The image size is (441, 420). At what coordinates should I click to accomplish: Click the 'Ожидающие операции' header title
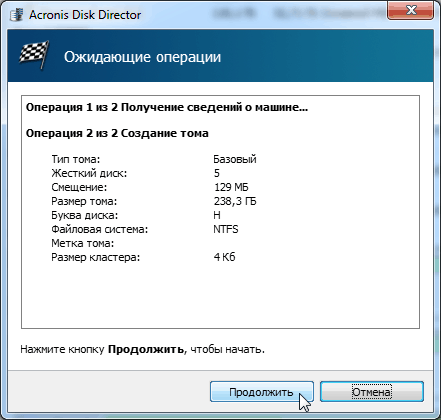(x=142, y=57)
